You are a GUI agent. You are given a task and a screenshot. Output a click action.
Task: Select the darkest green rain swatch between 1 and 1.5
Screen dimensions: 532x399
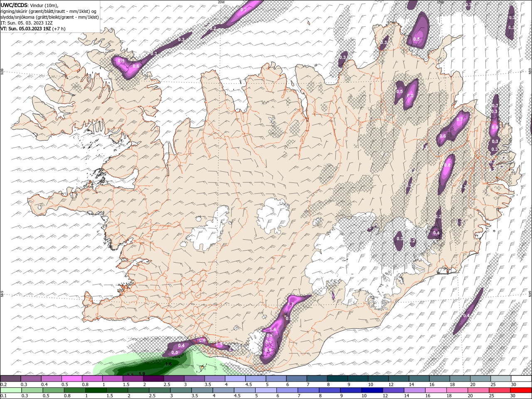(x=96, y=390)
